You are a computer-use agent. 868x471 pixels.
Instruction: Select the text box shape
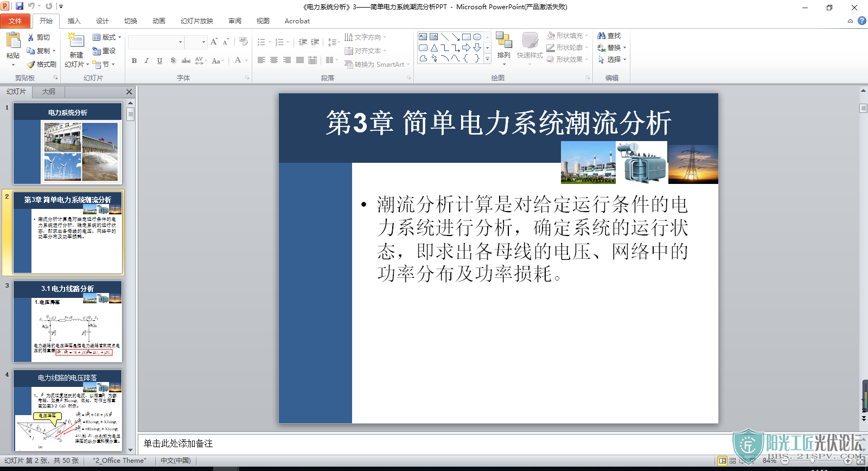[423, 37]
